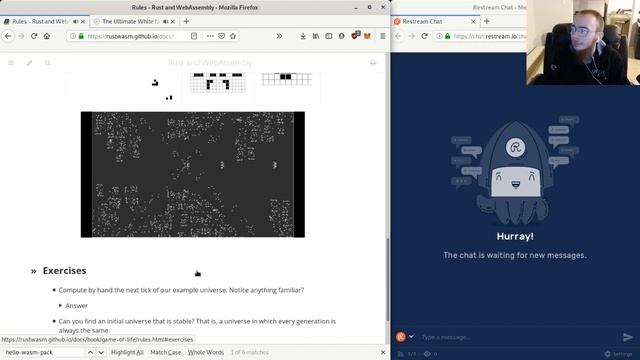The height and width of the screenshot is (360, 640).
Task: Jump to the previous find match
Action: (x=90, y=352)
